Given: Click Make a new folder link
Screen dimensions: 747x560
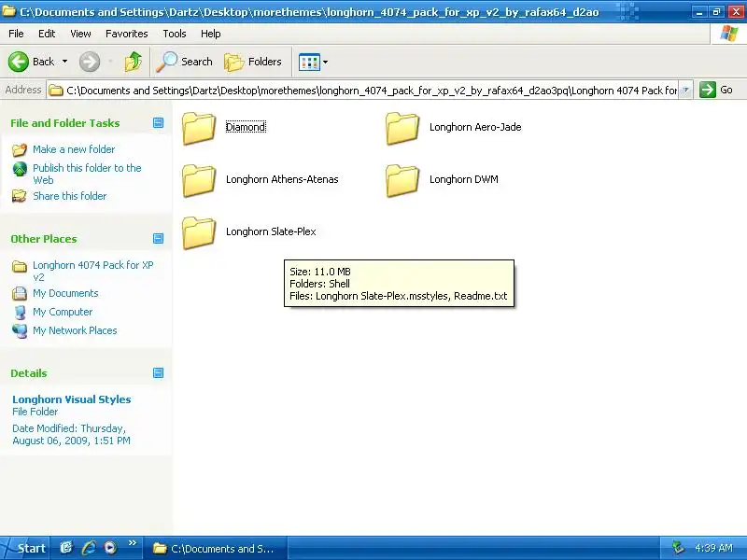Looking at the screenshot, I should pyautogui.click(x=74, y=149).
